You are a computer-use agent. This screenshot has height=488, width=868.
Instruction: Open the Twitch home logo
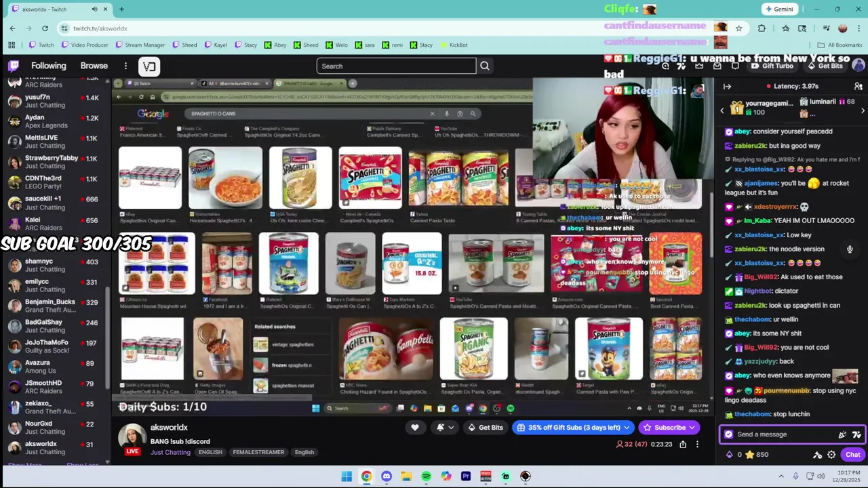coord(14,66)
